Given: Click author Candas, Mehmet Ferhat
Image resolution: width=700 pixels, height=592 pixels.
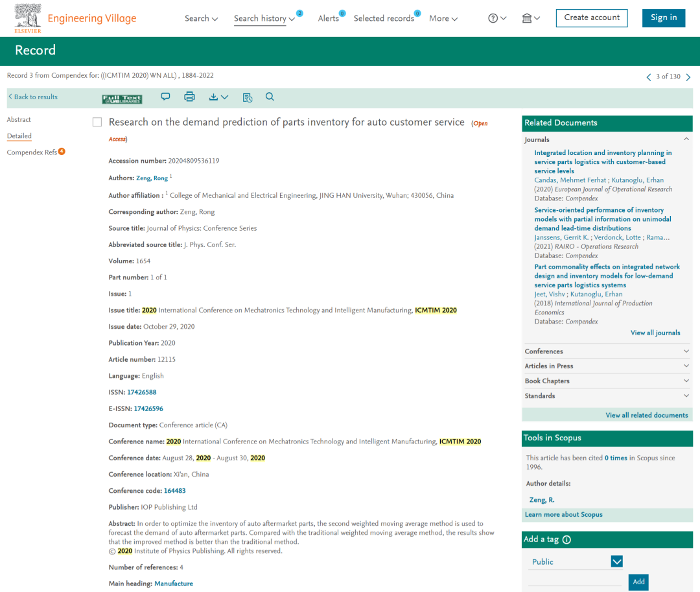Looking at the screenshot, I should pos(570,180).
